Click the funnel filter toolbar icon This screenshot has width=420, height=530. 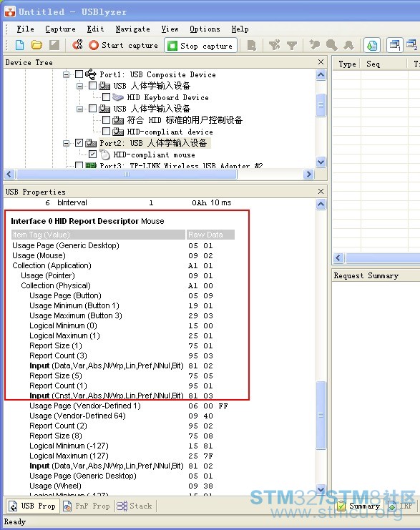click(291, 45)
